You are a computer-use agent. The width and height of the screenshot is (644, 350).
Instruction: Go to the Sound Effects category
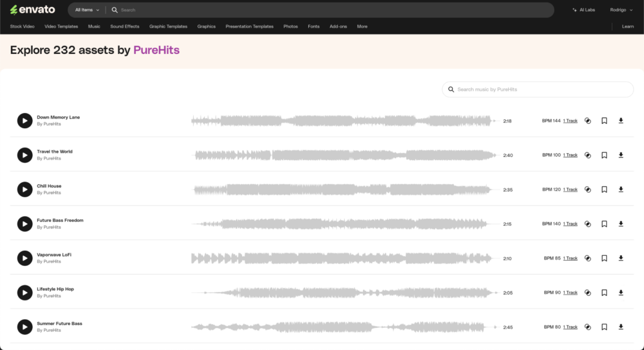(x=125, y=26)
